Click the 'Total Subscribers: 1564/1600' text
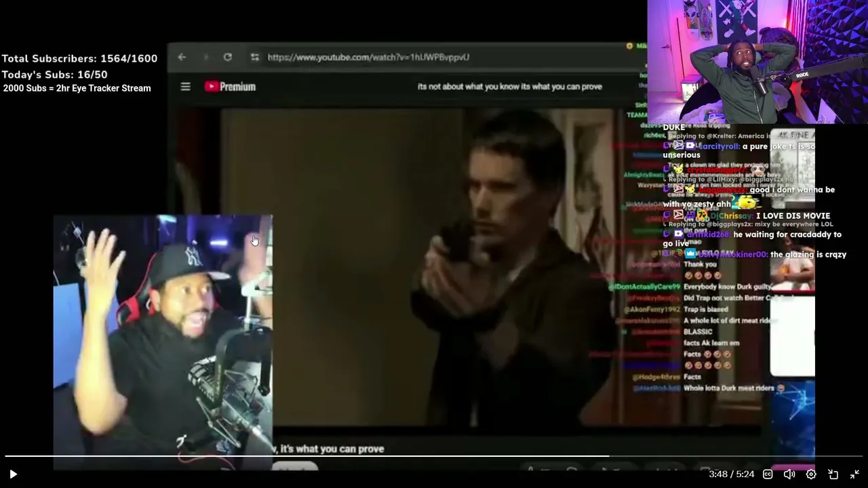 click(79, 59)
